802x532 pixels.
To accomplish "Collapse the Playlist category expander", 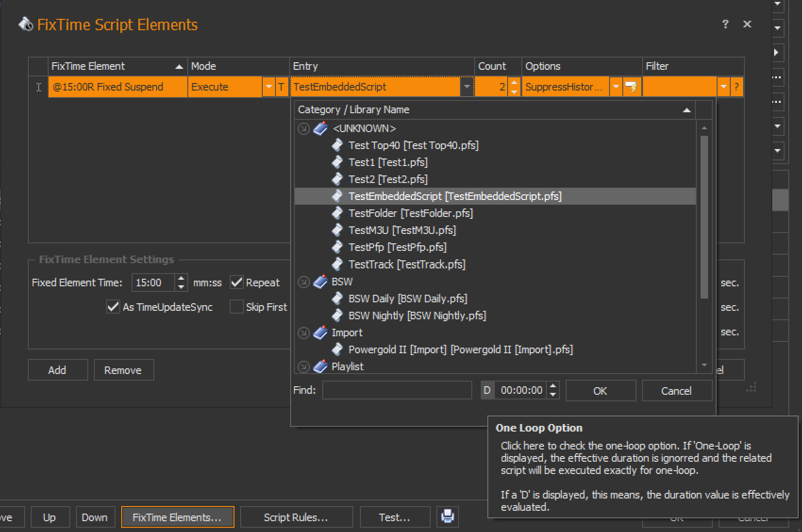I will pos(304,366).
